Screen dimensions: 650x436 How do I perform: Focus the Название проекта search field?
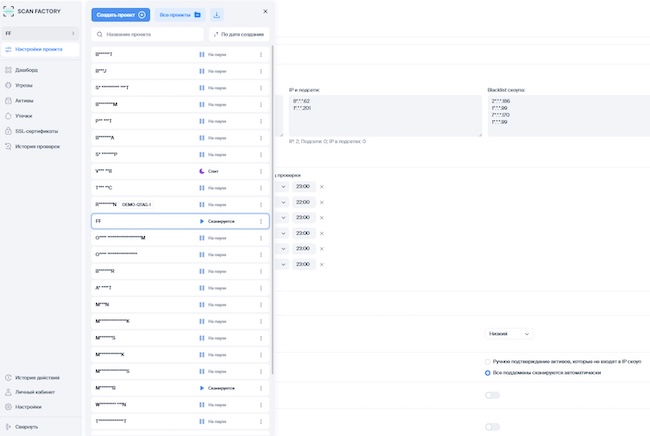click(x=148, y=34)
